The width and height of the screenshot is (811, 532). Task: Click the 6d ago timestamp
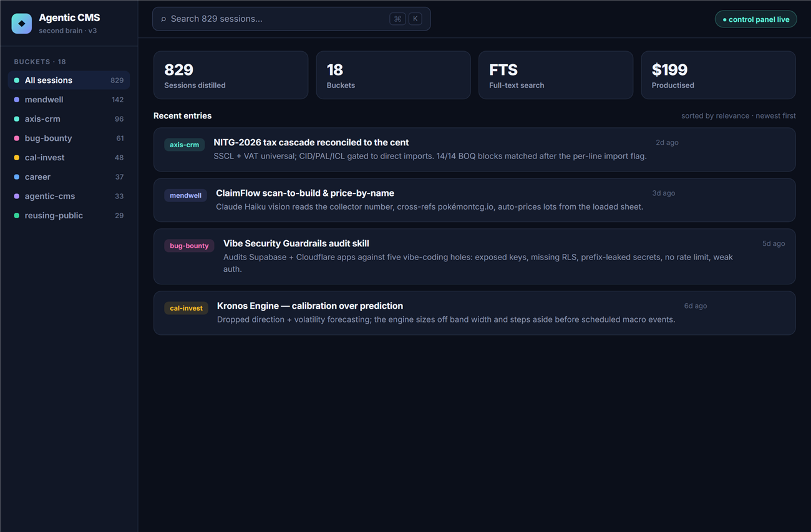[x=696, y=306]
